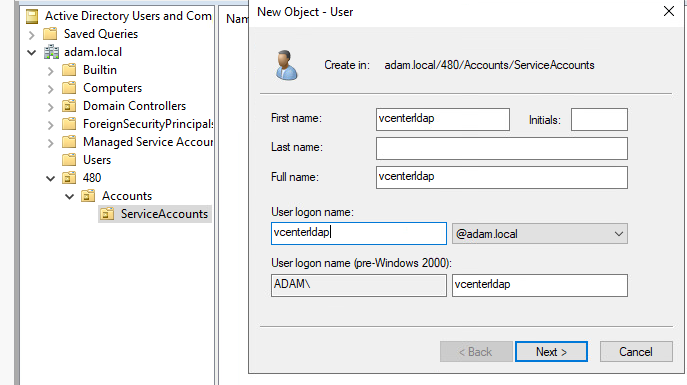
Task: Select Domain Controllers in the tree
Action: [135, 106]
